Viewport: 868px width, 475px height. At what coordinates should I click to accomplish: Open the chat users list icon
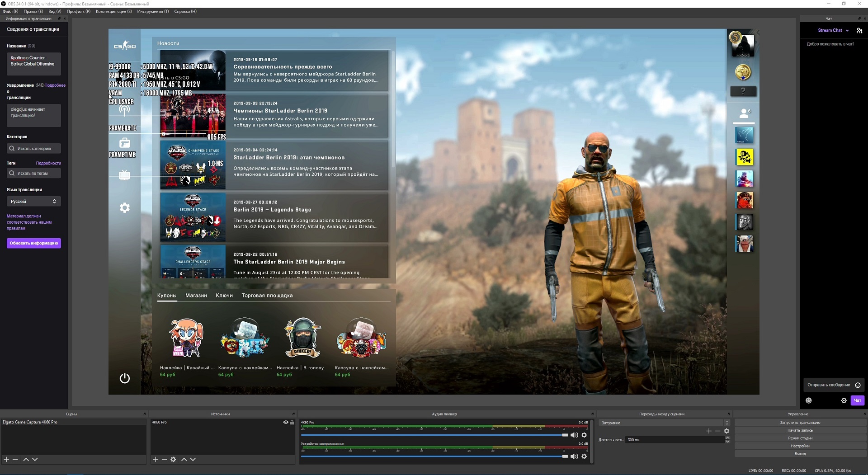tap(859, 30)
